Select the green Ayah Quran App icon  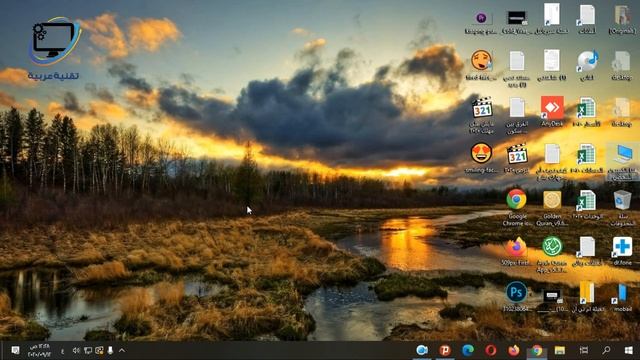[552, 254]
